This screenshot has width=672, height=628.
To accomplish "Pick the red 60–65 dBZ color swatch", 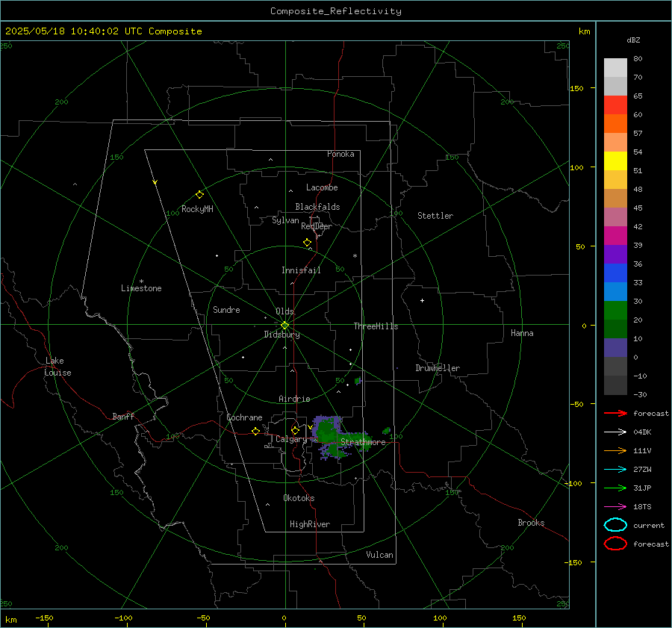I will (615, 105).
